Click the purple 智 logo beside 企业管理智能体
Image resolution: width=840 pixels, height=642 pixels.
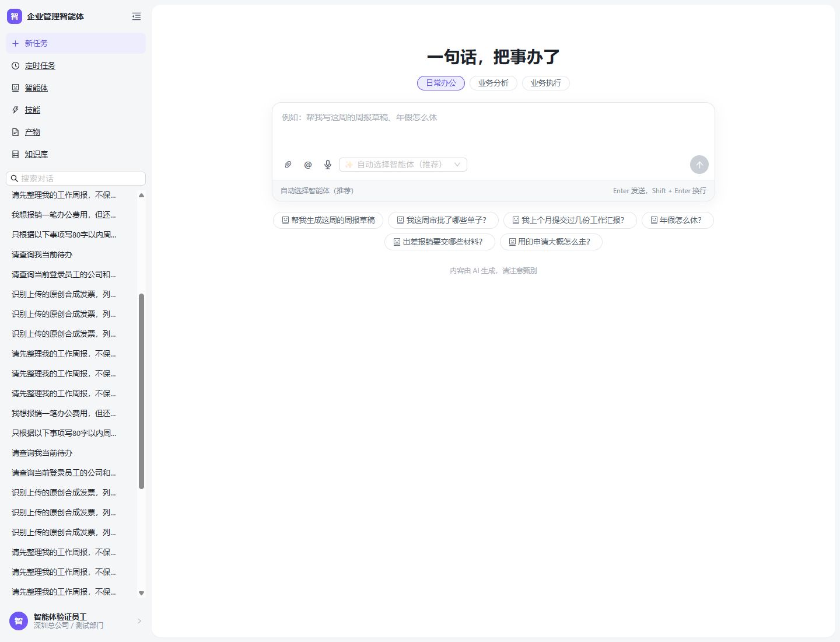click(15, 16)
